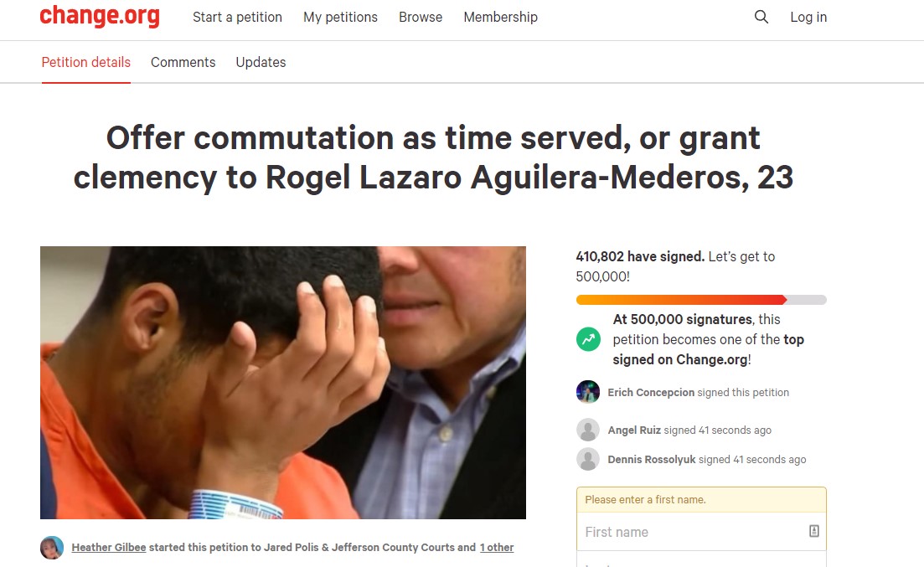Click Dennis Rossolyuk's gray avatar

point(588,459)
